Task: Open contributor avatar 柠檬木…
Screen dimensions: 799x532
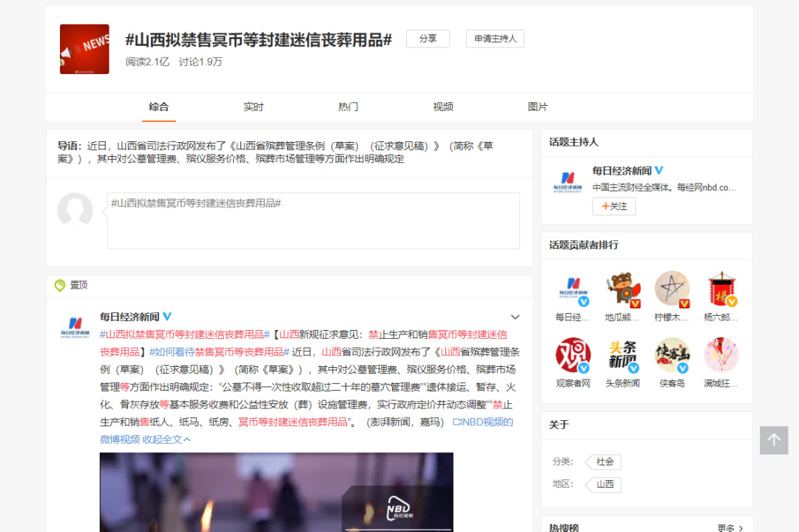Action: [672, 289]
